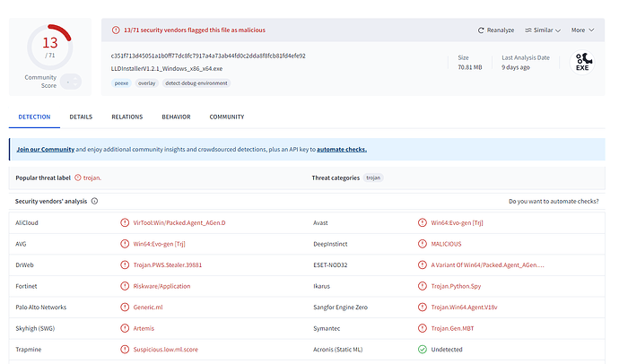
Task: Click the Win64:Evo-gen [Trj] result for Avast
Action: (457, 223)
